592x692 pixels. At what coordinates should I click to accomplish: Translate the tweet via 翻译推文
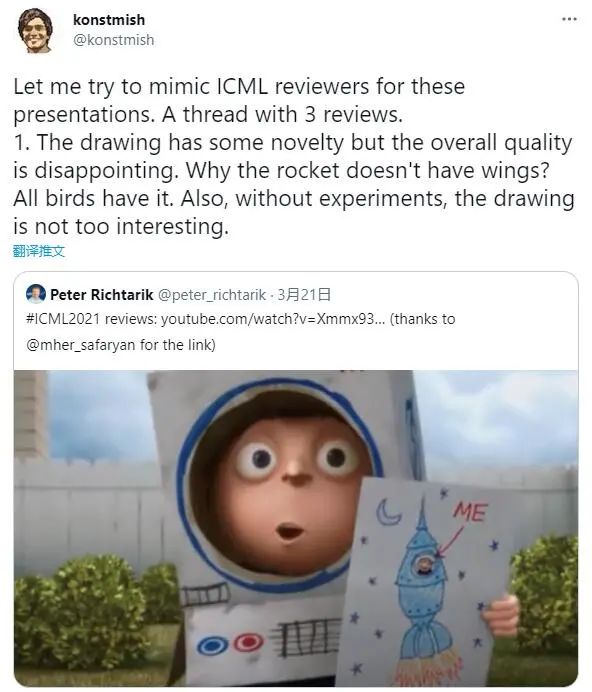coord(39,251)
